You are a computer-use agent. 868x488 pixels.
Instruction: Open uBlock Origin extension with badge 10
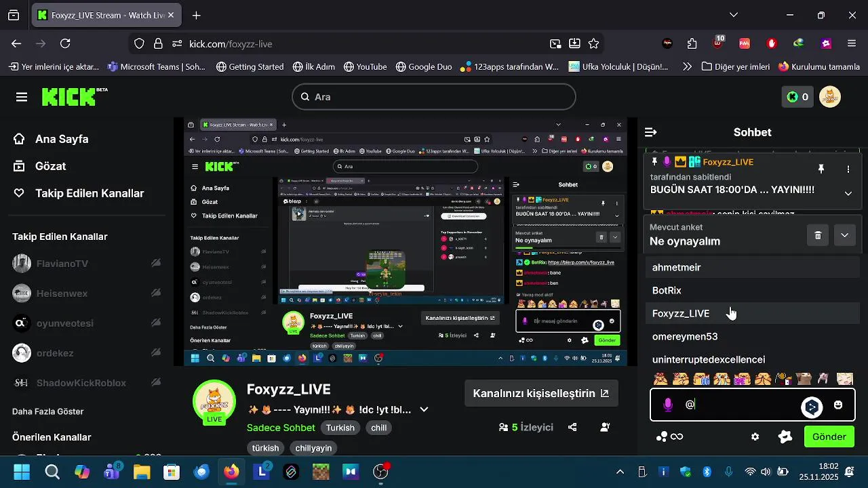(718, 43)
